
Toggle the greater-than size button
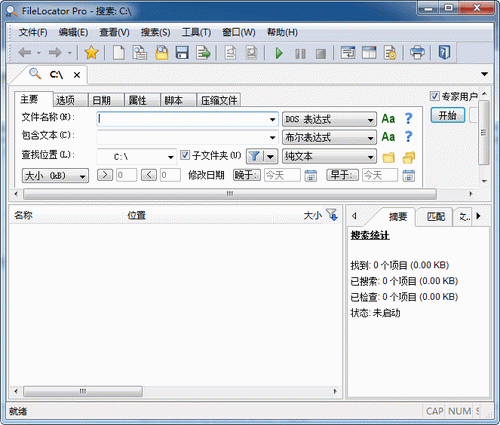point(105,175)
